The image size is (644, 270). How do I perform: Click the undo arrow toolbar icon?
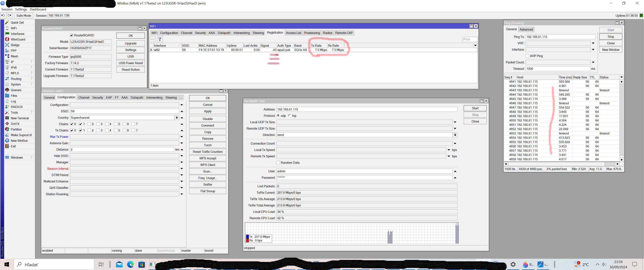pos(3,16)
